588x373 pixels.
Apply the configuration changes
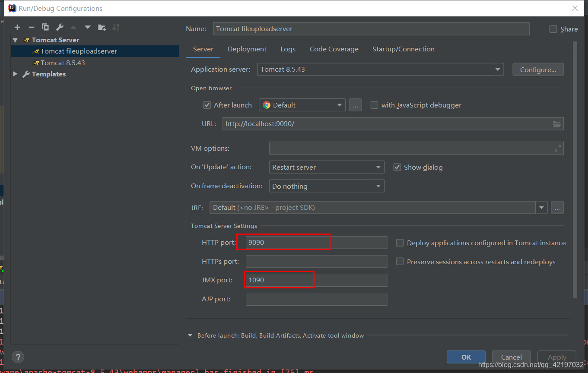click(x=556, y=357)
